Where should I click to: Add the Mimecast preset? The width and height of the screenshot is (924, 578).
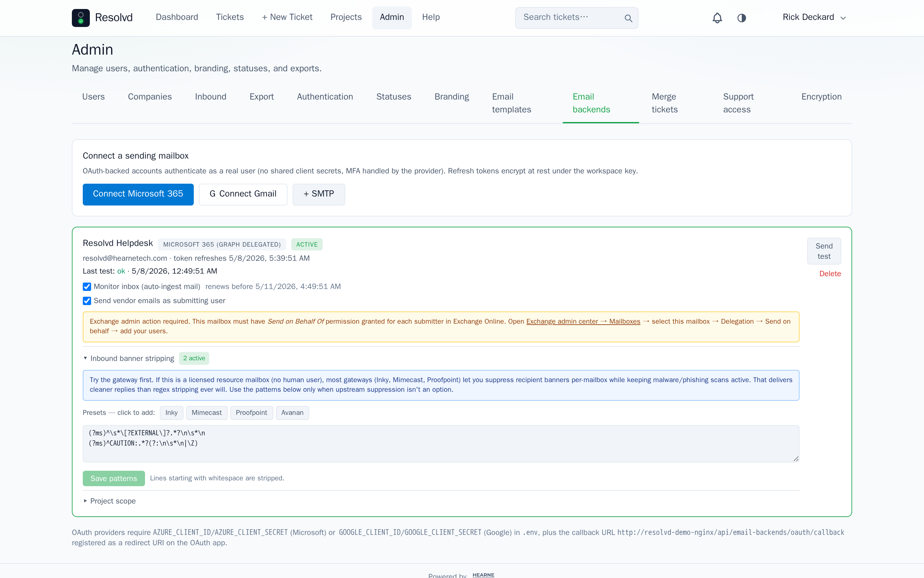tap(207, 413)
